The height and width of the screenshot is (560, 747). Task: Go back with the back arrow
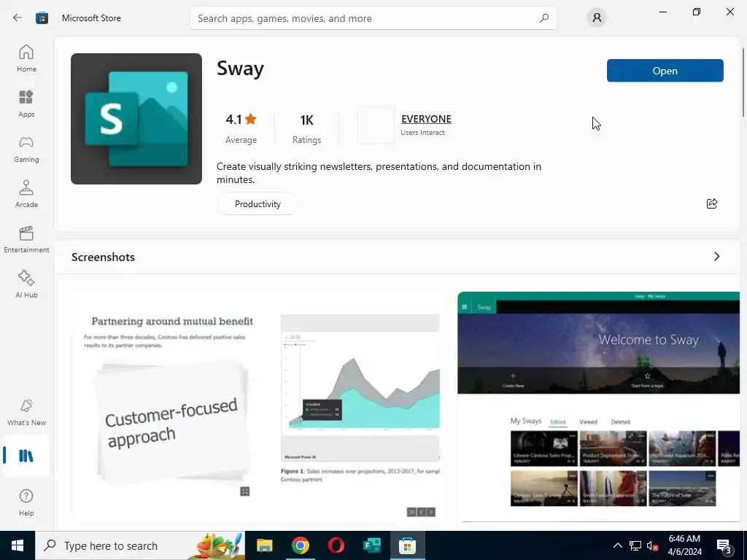tap(18, 18)
